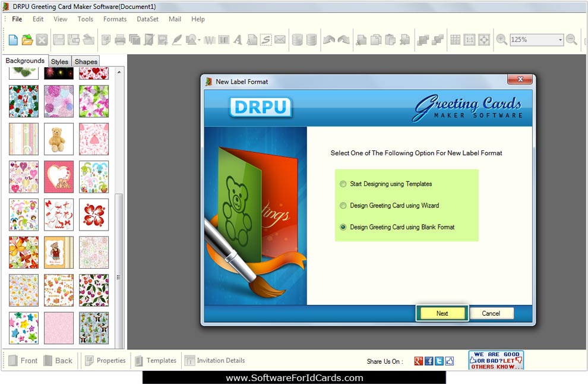588x384 pixels.
Task: Click the Open folder icon
Action: pos(27,39)
